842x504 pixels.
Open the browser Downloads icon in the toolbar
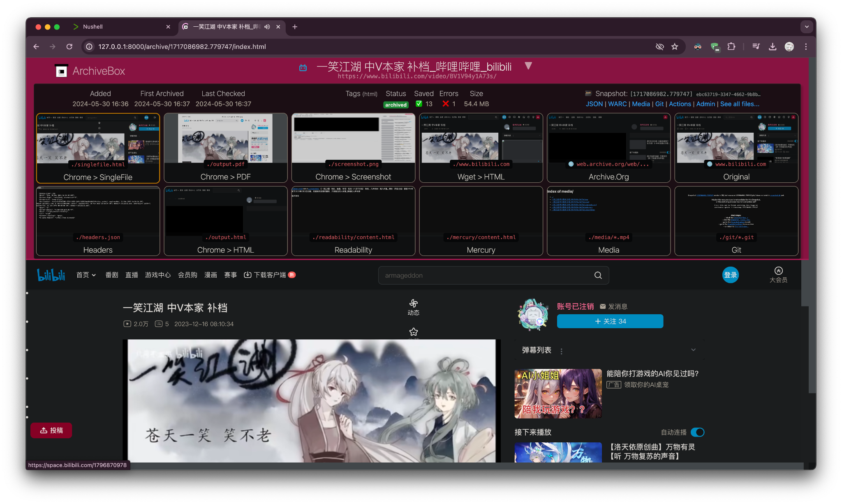click(x=773, y=46)
